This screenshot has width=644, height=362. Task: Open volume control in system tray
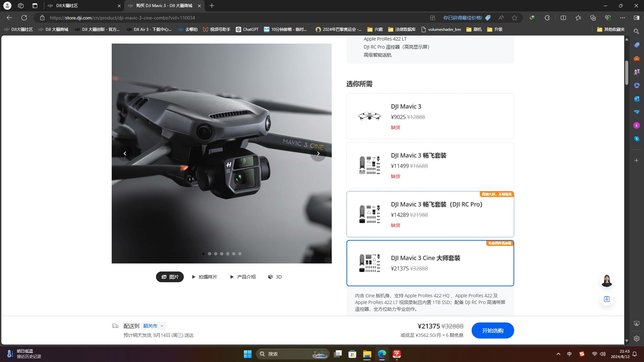pos(603,354)
